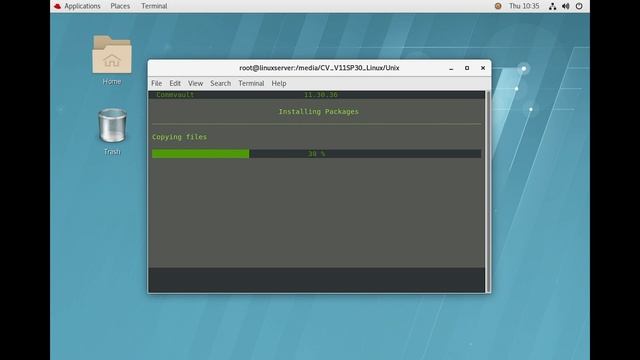
Task: Click the terminal window title bar text
Action: [x=319, y=68]
